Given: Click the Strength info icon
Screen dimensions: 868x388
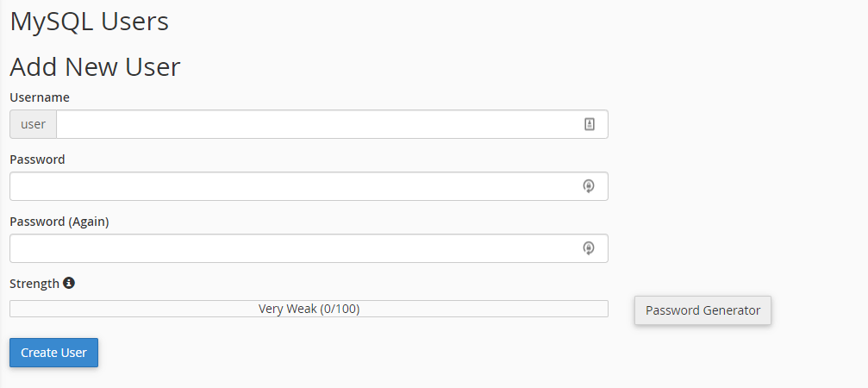Looking at the screenshot, I should pyautogui.click(x=69, y=283).
